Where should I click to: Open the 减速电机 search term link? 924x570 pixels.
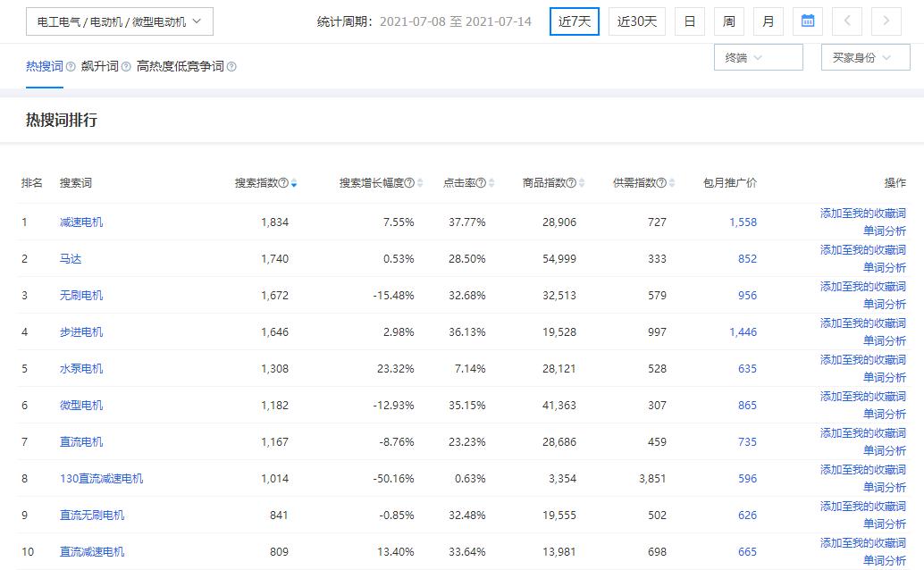pyautogui.click(x=81, y=222)
